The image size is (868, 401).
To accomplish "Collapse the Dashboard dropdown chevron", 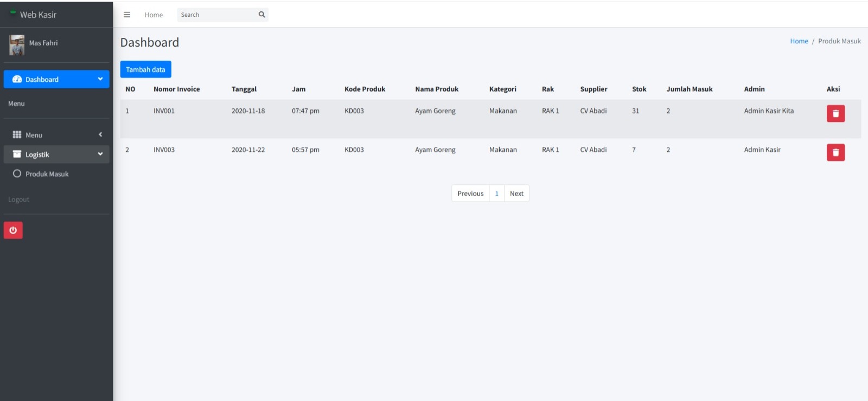I will point(100,79).
